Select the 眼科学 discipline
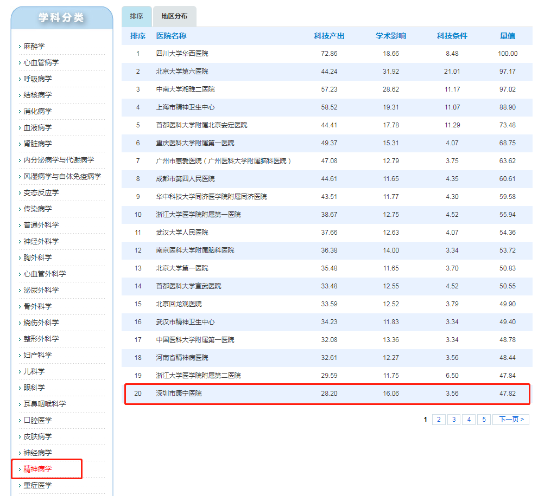 pos(34,388)
